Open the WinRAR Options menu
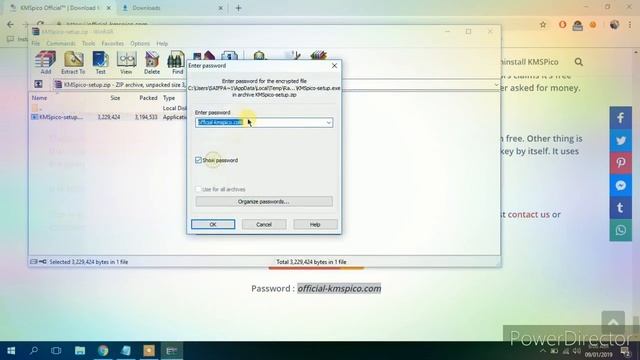The width and height of the screenshot is (640, 360). [x=140, y=43]
